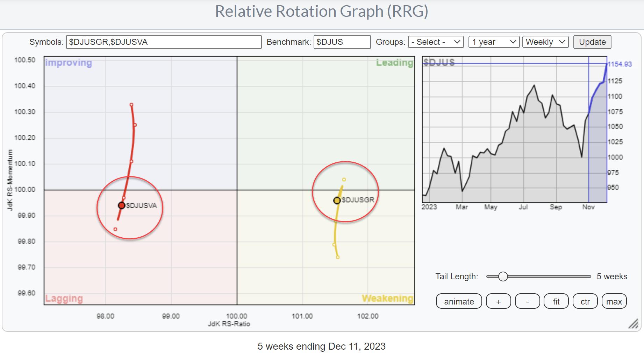Image resolution: width=644 pixels, height=357 pixels.
Task: Click the resize grip in bottom-right corner
Action: pos(633,324)
